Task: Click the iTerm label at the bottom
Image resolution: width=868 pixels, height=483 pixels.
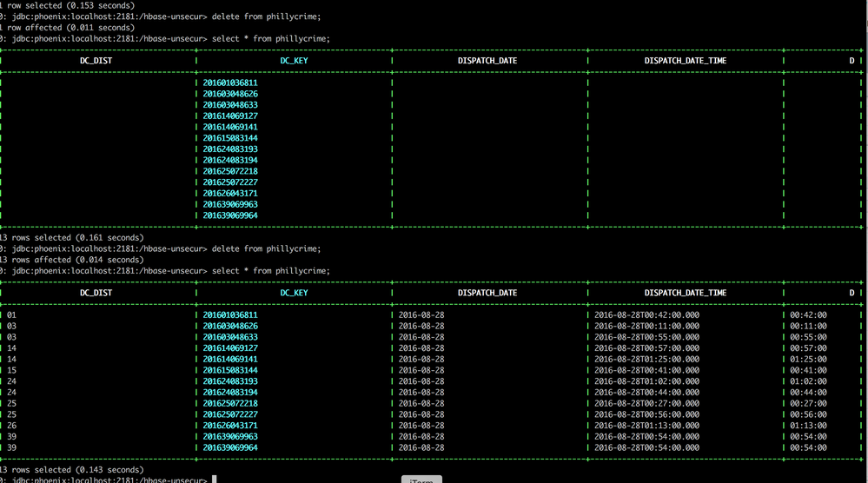Action: 421,480
